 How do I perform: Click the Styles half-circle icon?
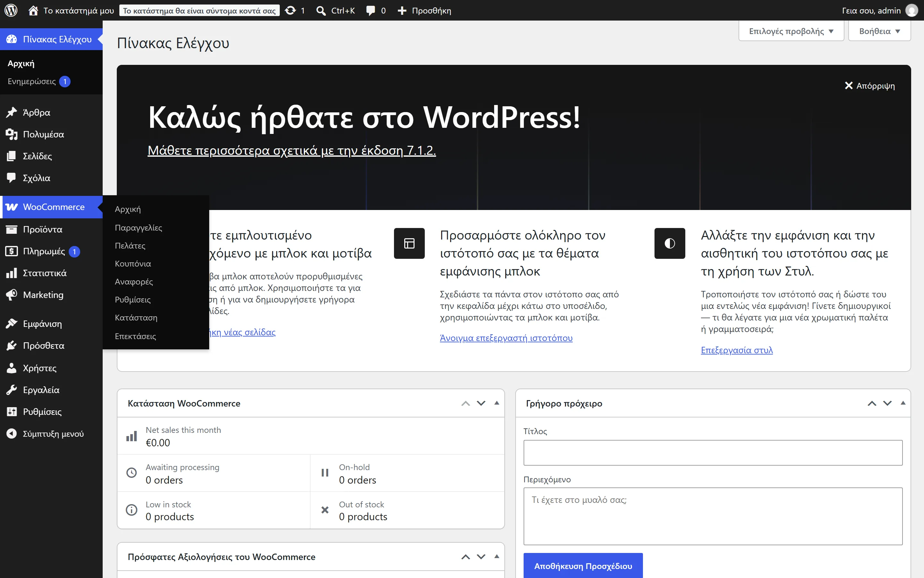pyautogui.click(x=670, y=243)
